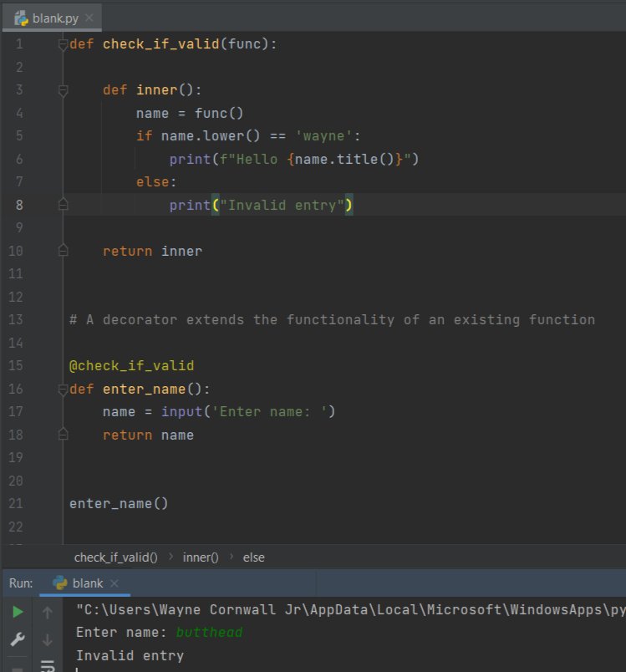626x672 pixels.
Task: Click fold end marker on line 18
Action: [x=63, y=435]
